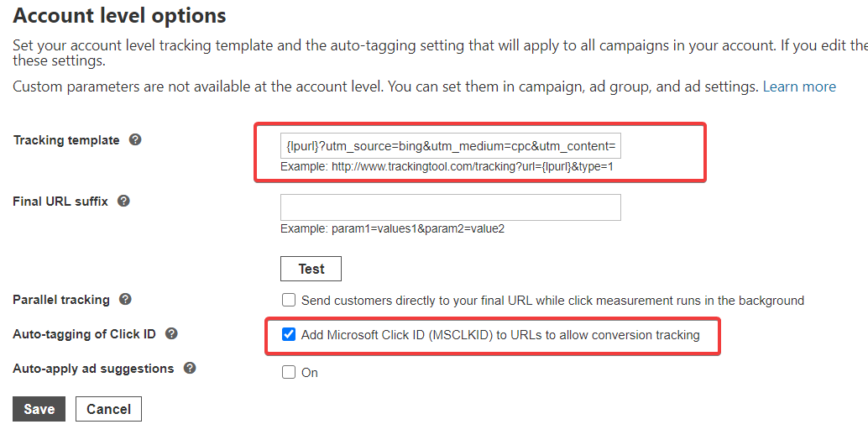Click help icon beside Final URL suffix
Viewport: 868px width, 440px height.
pos(123,202)
